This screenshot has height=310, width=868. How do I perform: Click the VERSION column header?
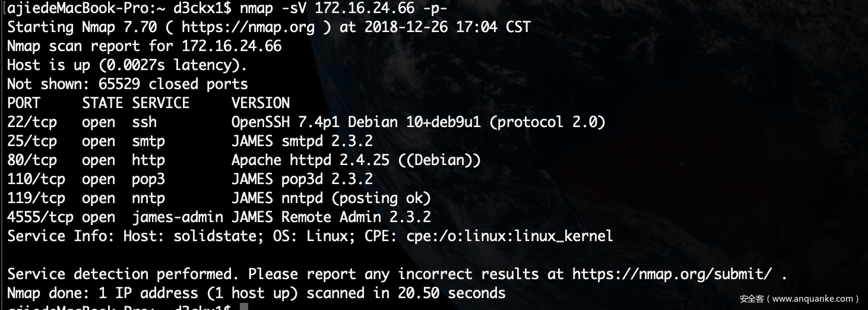[261, 103]
